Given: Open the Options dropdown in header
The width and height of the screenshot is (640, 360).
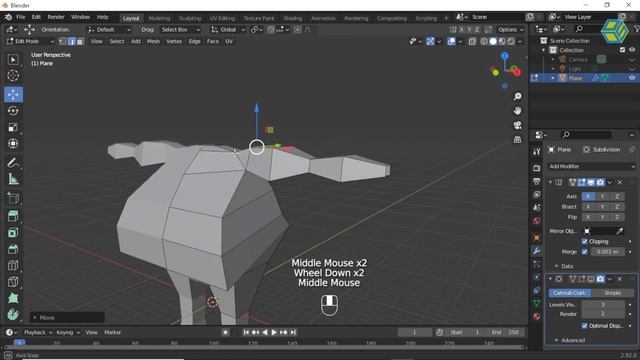Looking at the screenshot, I should [x=510, y=29].
